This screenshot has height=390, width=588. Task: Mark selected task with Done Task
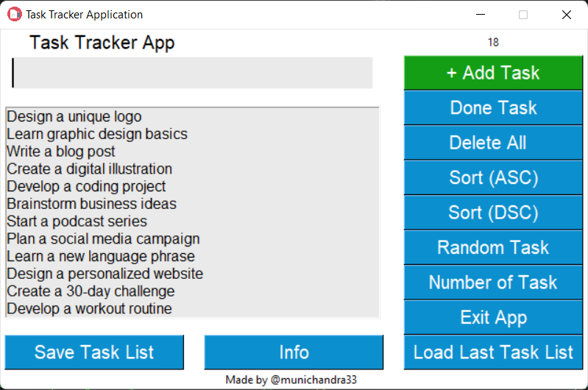coord(493,108)
